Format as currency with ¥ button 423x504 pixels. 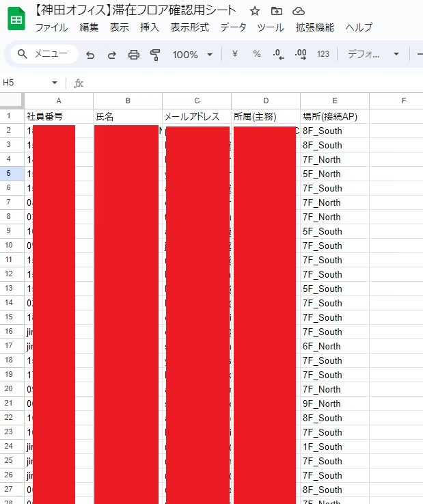click(x=235, y=54)
